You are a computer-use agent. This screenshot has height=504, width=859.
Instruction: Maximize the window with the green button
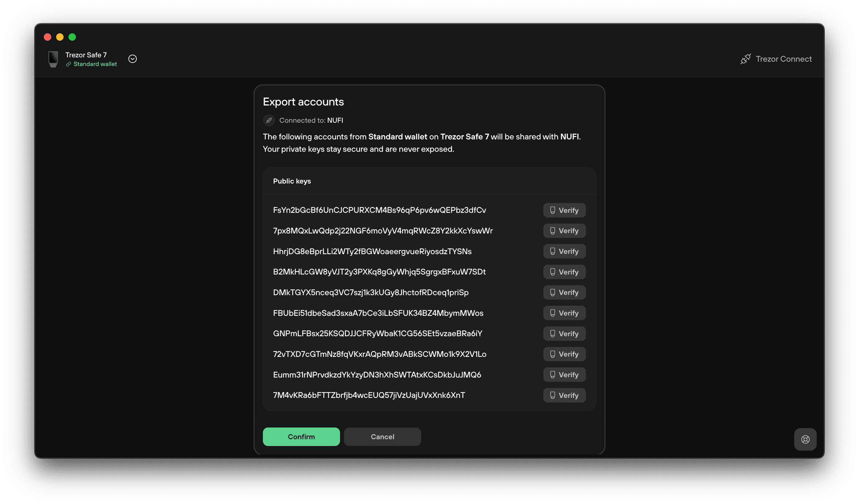(x=72, y=37)
